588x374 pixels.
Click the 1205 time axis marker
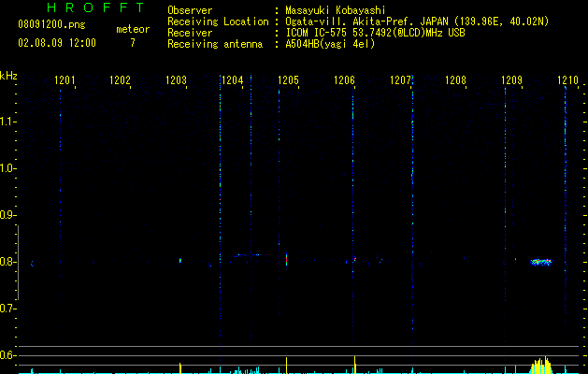(288, 80)
